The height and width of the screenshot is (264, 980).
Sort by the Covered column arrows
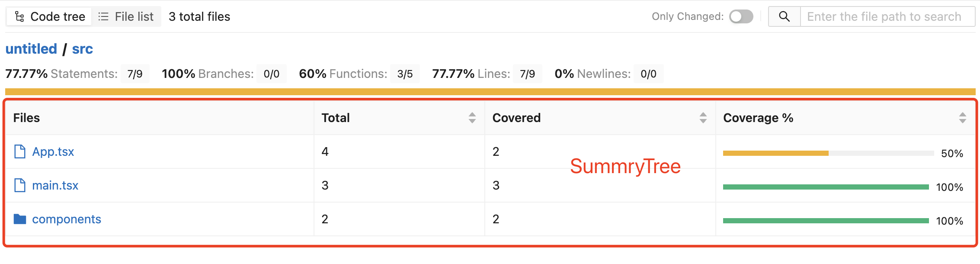coord(703,118)
